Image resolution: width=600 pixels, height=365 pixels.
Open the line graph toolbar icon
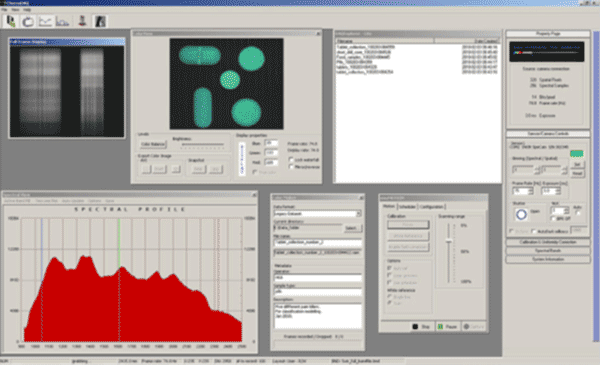coord(45,21)
